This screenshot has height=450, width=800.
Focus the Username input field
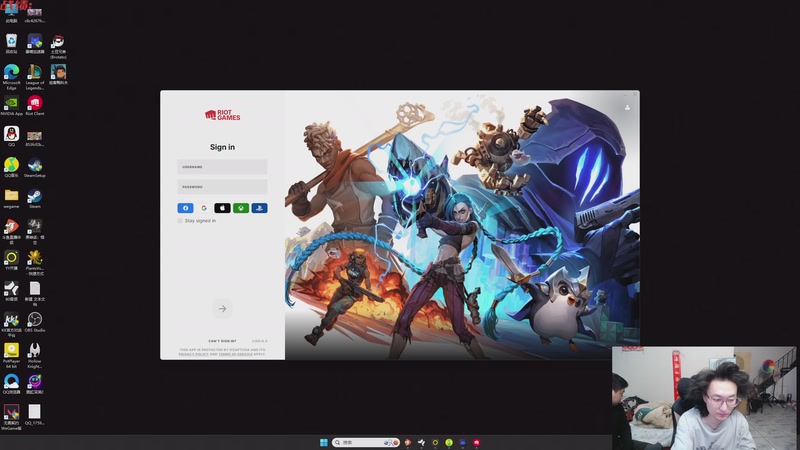tap(222, 167)
